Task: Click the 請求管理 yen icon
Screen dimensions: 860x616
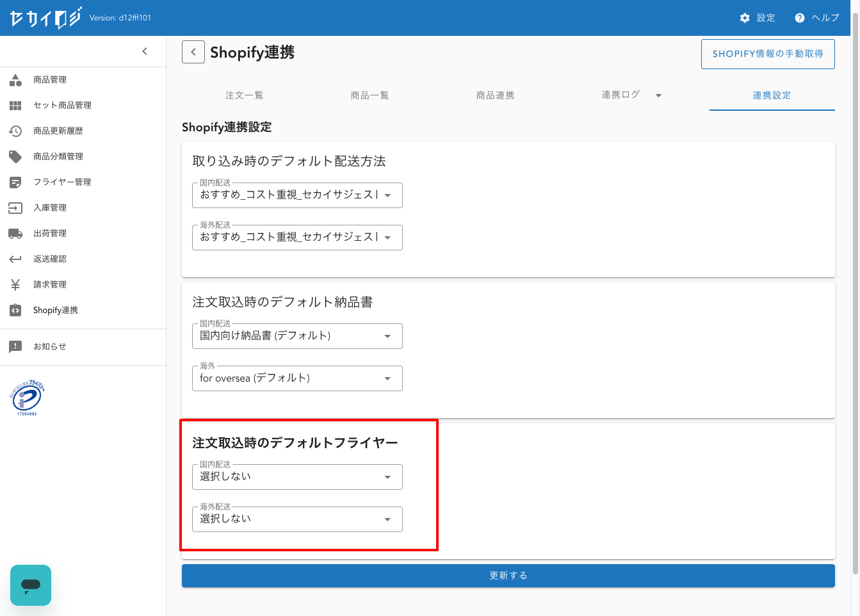Action: (15, 285)
